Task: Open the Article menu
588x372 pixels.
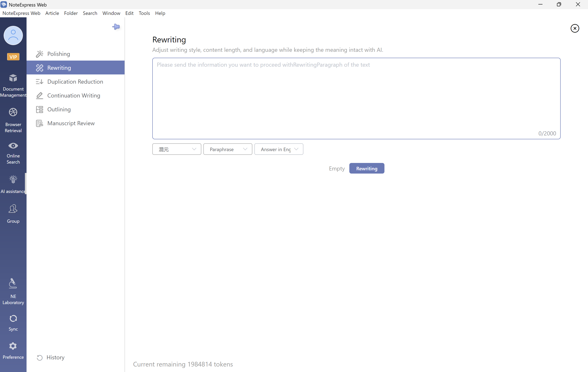Action: click(52, 13)
